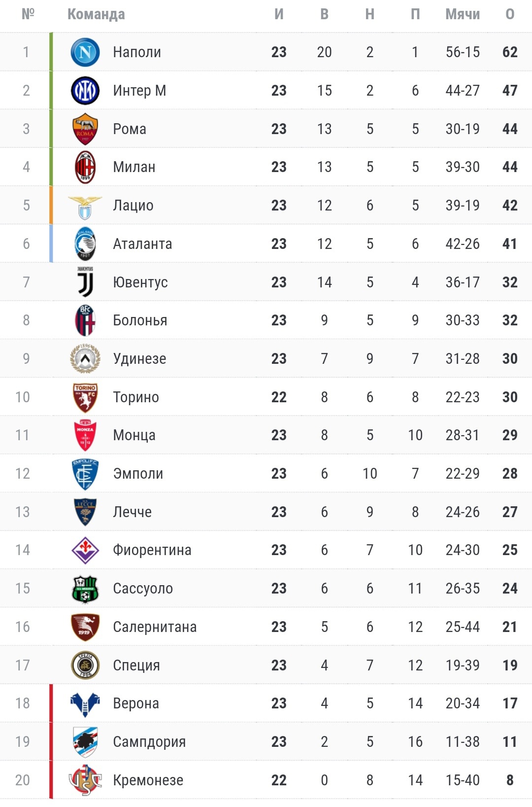This screenshot has width=532, height=807.
Task: Click the Napoli club crest icon
Action: tap(85, 52)
